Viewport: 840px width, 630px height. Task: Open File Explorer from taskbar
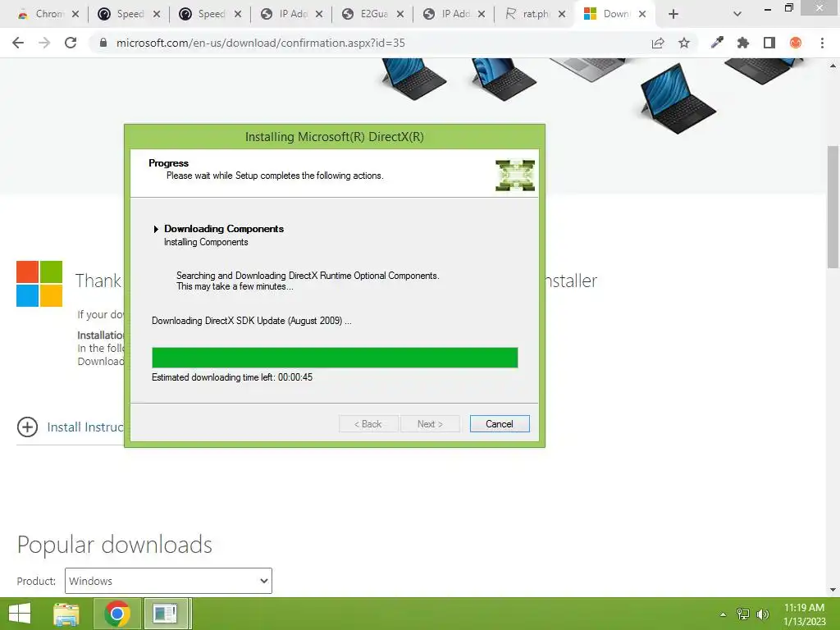(66, 614)
